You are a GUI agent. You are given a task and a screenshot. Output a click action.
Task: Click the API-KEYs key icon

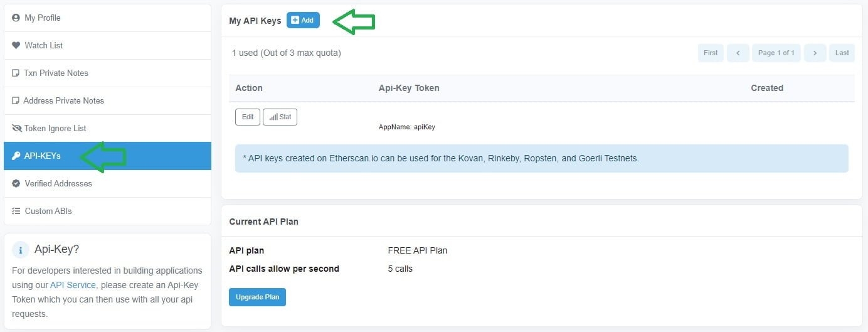(16, 156)
